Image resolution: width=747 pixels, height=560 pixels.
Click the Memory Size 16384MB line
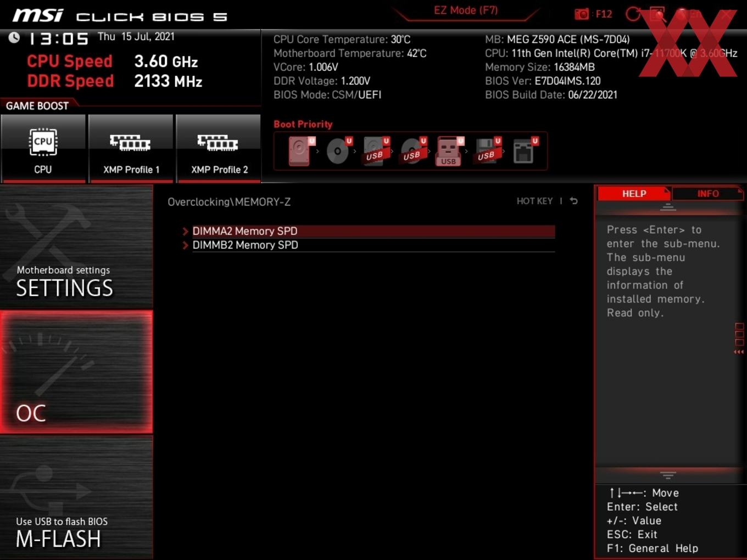[x=540, y=67]
